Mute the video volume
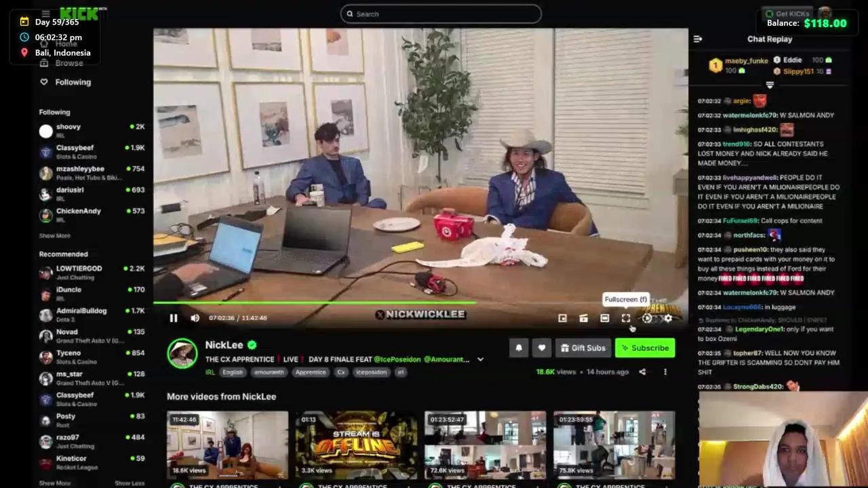This screenshot has width=868, height=488. click(195, 318)
